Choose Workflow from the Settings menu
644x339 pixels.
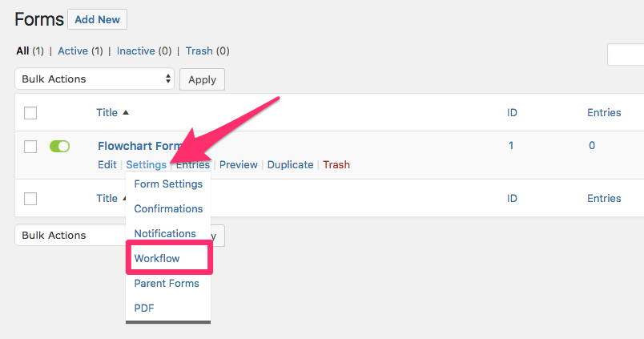coord(157,259)
